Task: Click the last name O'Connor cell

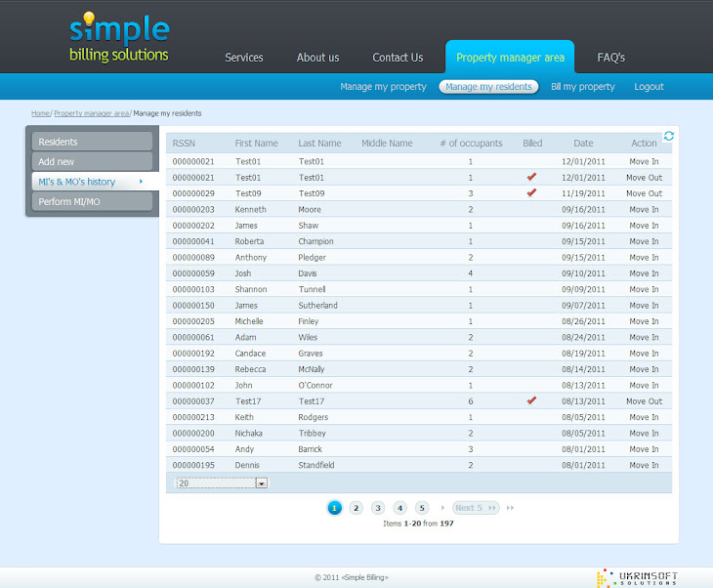Action: 315,385
